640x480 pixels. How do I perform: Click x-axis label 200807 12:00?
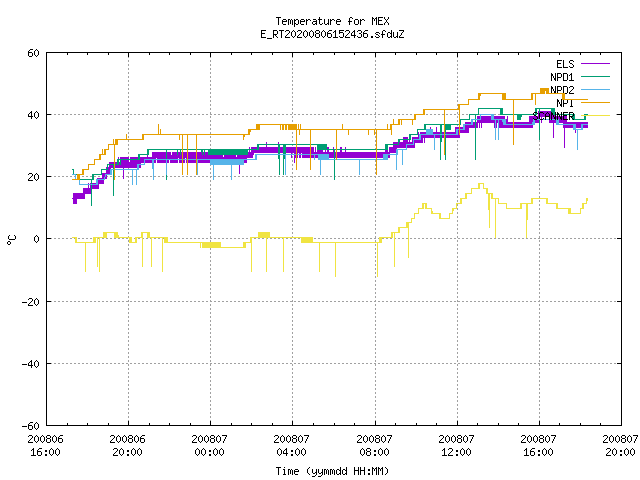(x=456, y=445)
